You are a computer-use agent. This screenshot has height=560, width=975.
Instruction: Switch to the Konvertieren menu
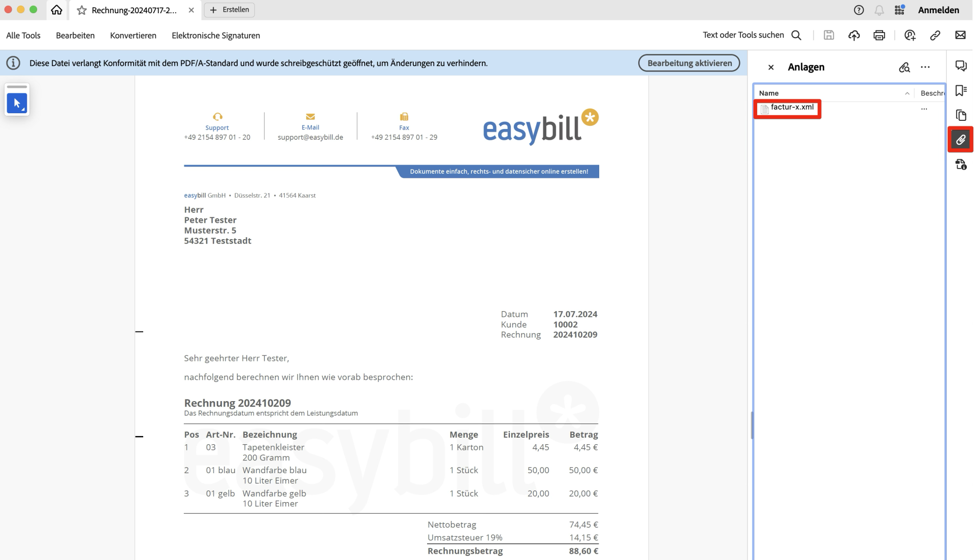(x=133, y=35)
